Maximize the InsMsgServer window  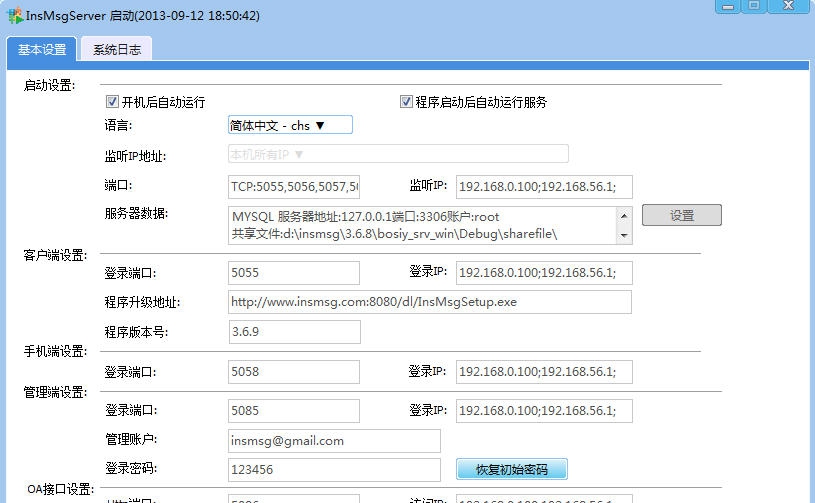click(754, 6)
